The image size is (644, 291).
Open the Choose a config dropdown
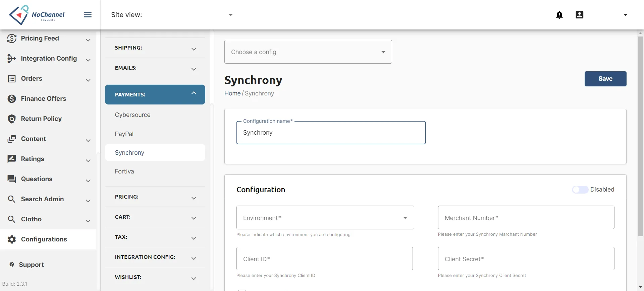tap(308, 52)
